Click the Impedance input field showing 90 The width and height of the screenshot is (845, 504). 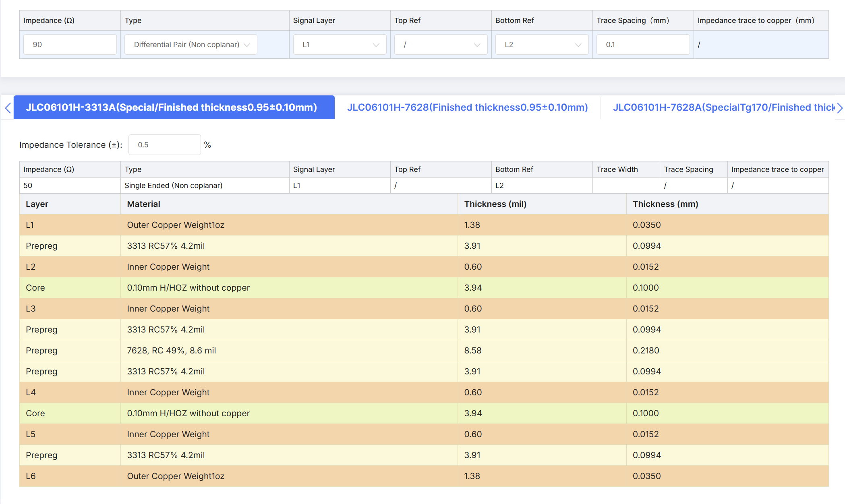[x=70, y=45]
